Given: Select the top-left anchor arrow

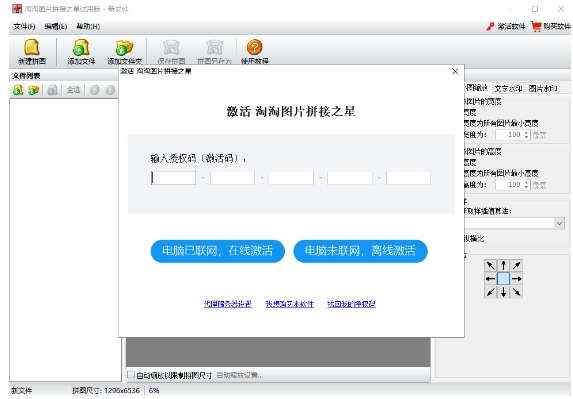Looking at the screenshot, I should click(x=490, y=266).
